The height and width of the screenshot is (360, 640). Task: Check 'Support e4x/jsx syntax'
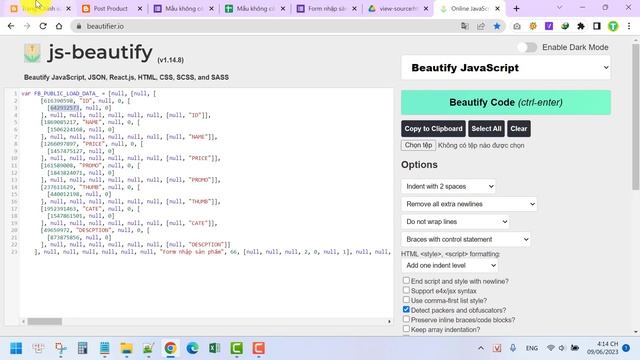pos(406,290)
